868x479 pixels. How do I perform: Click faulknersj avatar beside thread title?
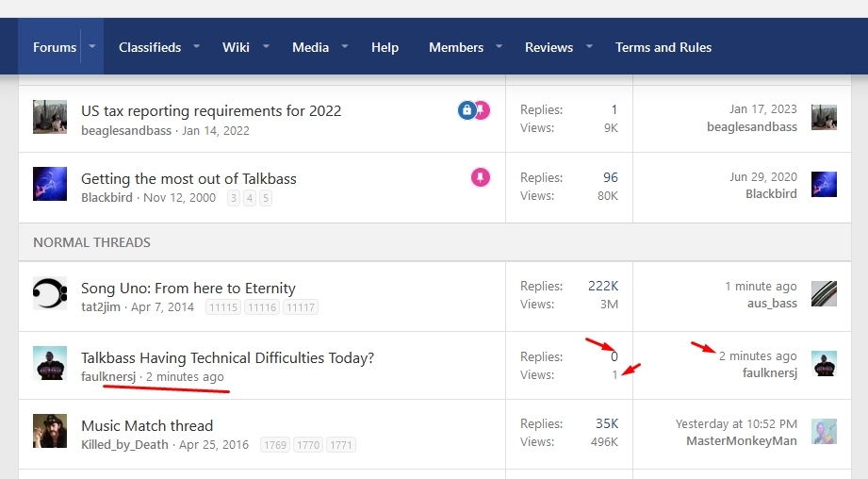[50, 363]
